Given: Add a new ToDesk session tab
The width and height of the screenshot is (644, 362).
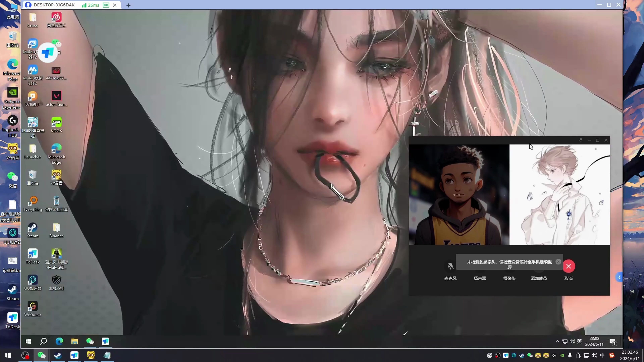Looking at the screenshot, I should [128, 5].
